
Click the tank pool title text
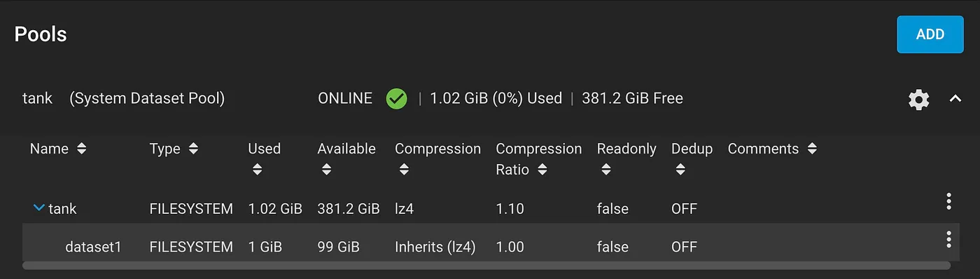38,99
